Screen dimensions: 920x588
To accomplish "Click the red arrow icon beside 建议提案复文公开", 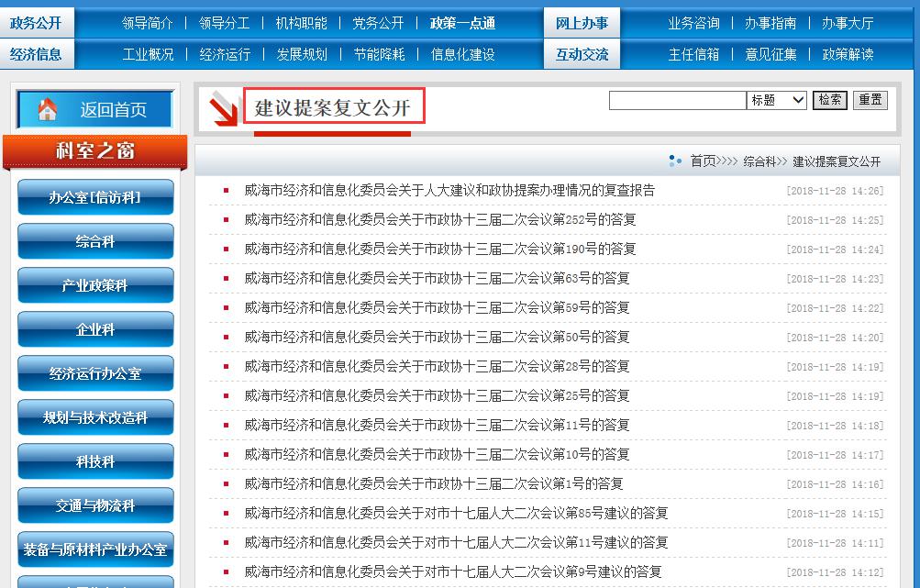I will tap(222, 108).
